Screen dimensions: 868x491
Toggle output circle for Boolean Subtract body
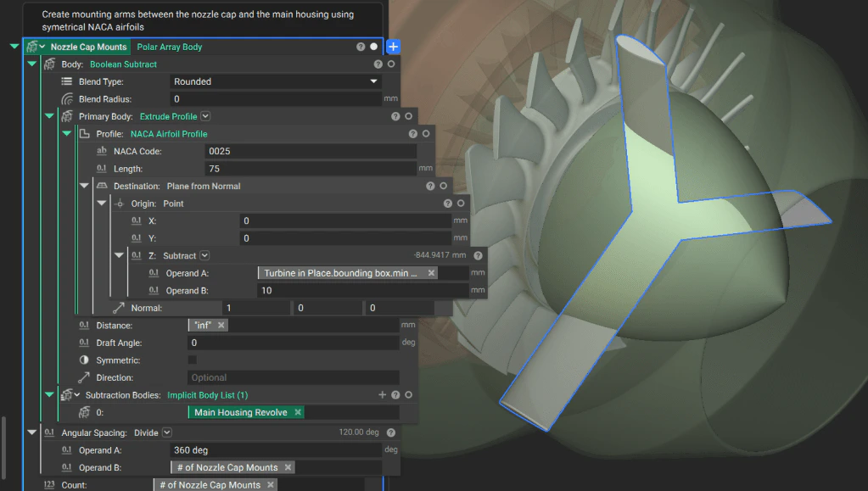[x=391, y=64]
